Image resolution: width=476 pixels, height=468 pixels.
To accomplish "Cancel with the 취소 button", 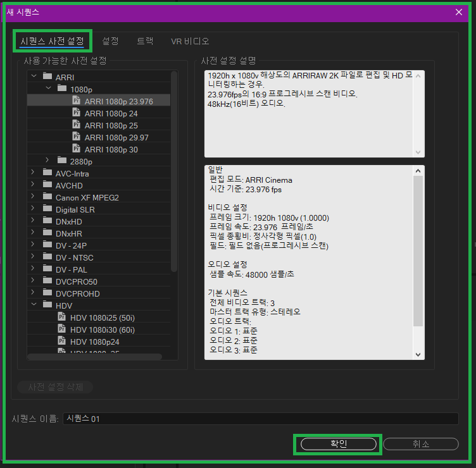I will (421, 444).
